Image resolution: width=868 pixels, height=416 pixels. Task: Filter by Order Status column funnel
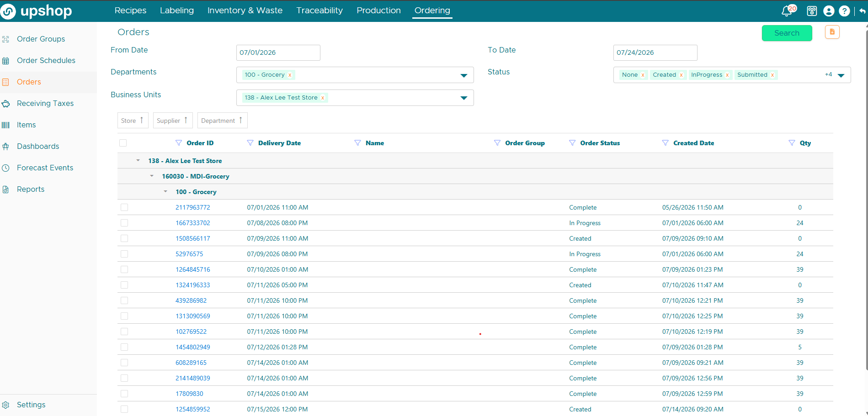point(572,143)
